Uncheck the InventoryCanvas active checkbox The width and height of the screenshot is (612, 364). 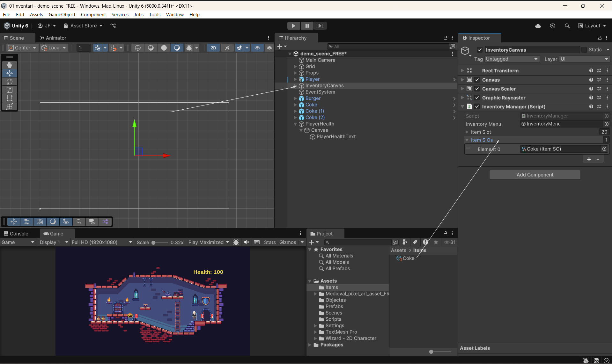[479, 50]
